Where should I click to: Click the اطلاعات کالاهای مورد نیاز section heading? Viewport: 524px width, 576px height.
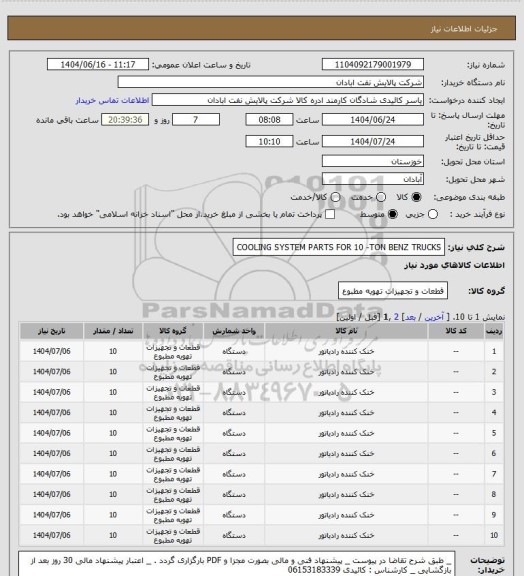[x=454, y=265]
